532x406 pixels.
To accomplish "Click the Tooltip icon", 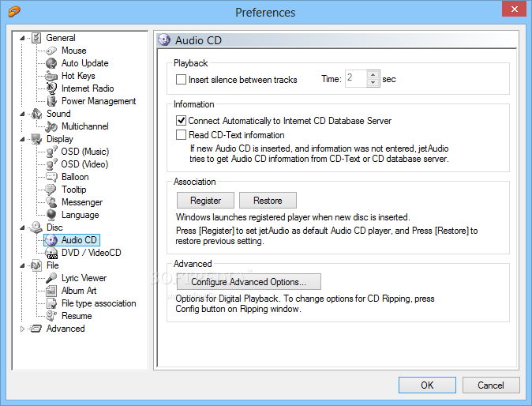I will 51,190.
